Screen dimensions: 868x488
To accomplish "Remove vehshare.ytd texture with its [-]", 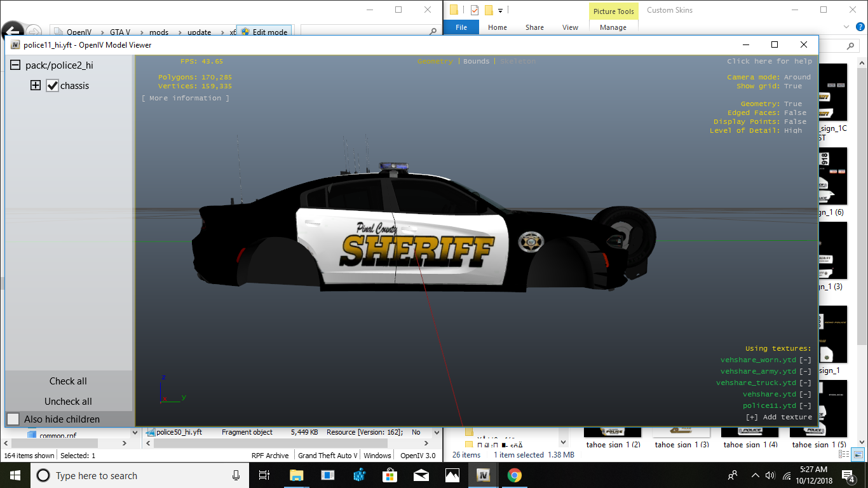I will tap(806, 395).
